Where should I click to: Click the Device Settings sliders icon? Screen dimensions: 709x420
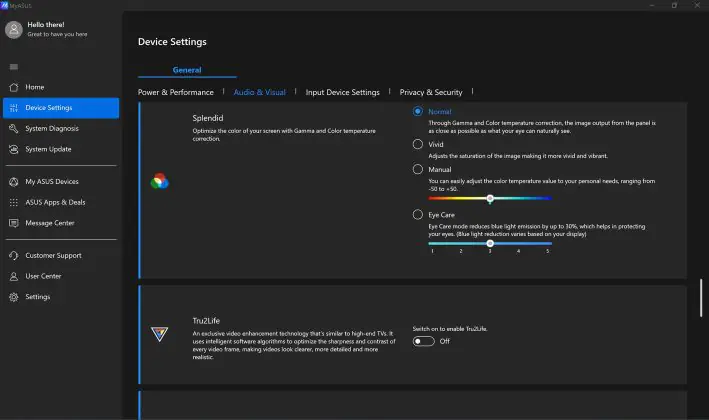tap(14, 108)
